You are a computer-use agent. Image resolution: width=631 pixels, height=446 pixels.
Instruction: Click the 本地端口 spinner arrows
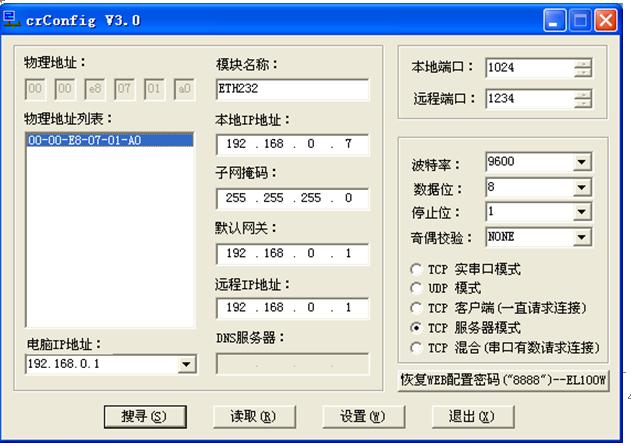click(583, 68)
